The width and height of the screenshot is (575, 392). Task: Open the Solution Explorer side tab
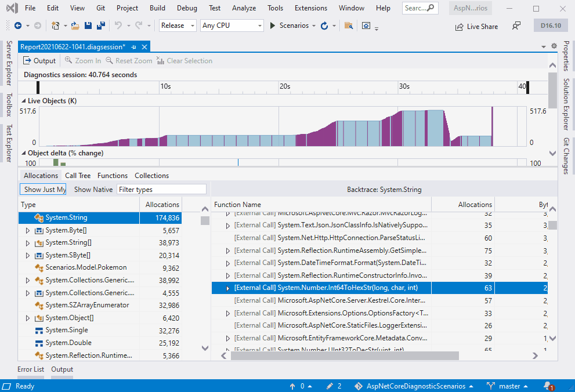(566, 104)
